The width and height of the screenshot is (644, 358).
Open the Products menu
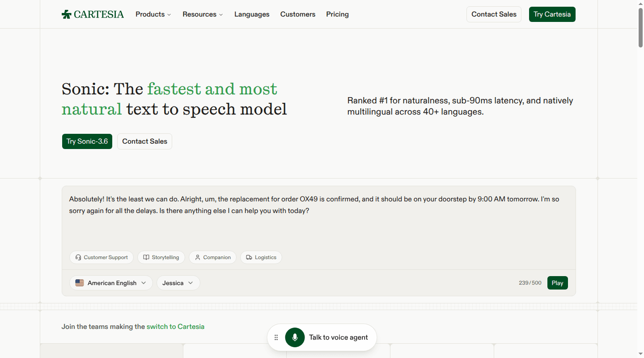point(153,14)
